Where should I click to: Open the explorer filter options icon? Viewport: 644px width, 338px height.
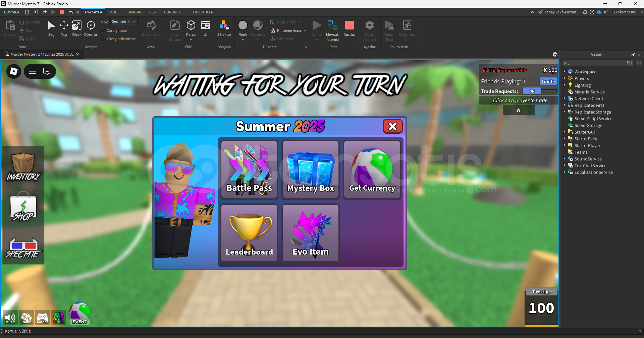639,63
